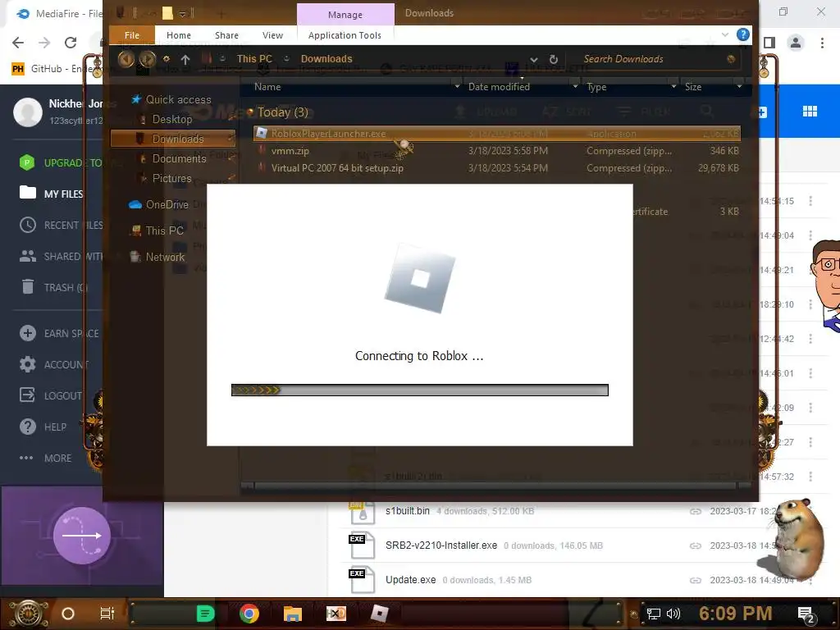
Task: Go back in File Explorer
Action: click(x=126, y=59)
